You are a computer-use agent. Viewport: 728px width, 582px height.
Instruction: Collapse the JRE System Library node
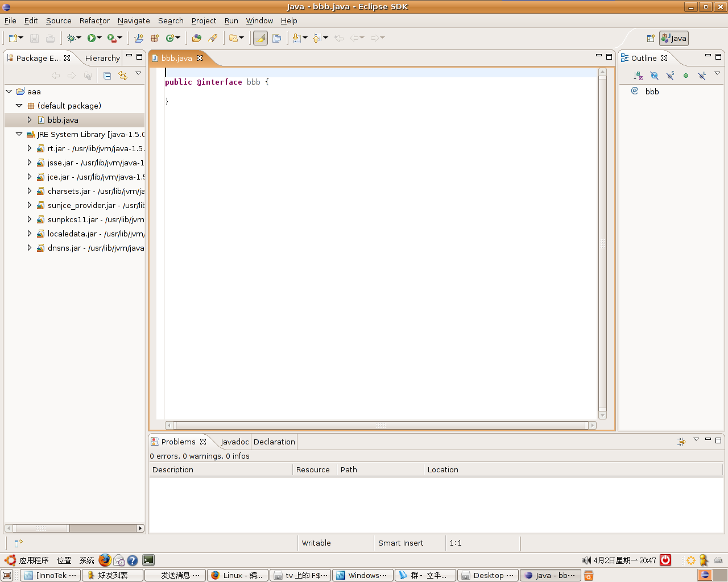pos(19,134)
